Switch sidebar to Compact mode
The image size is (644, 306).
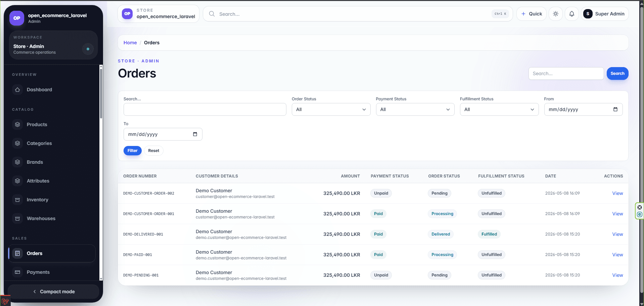click(53, 292)
